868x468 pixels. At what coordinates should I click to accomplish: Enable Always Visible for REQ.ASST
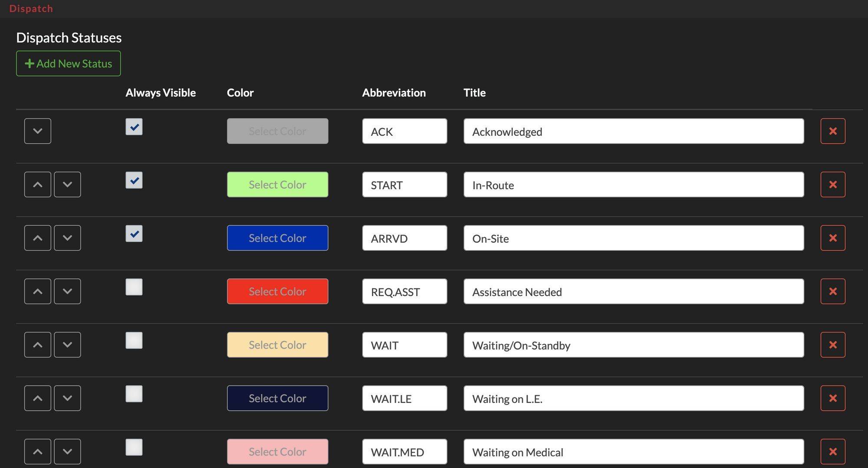134,287
